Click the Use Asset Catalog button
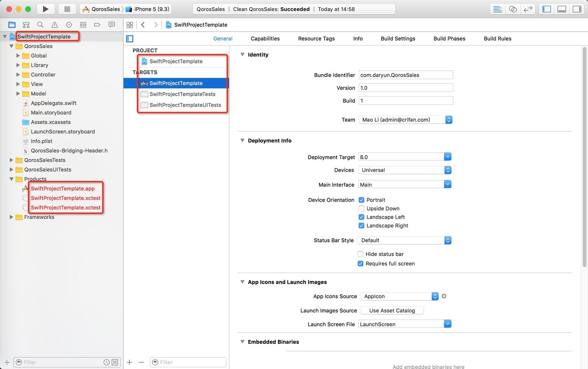Image resolution: width=588 pixels, height=369 pixels. [x=392, y=310]
